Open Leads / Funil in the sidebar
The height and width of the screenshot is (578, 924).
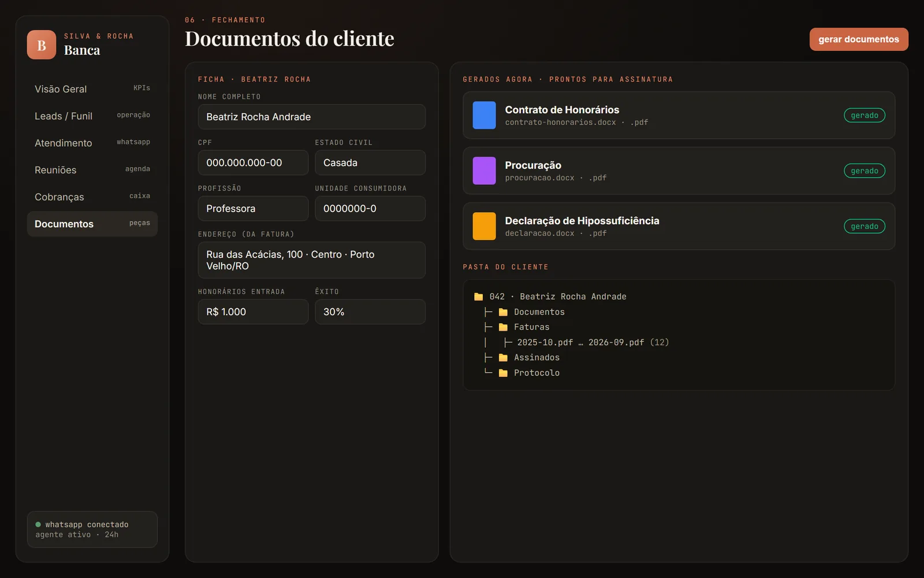click(92, 116)
